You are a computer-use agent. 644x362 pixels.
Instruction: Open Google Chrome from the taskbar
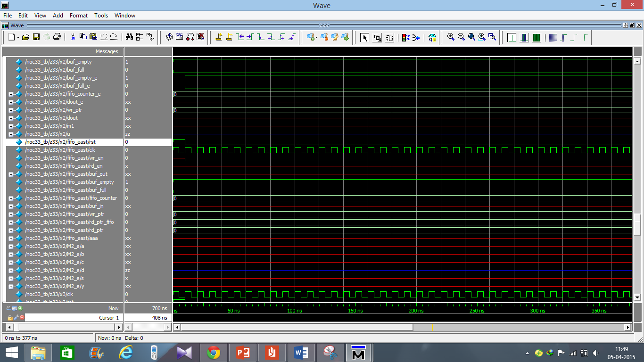click(214, 352)
